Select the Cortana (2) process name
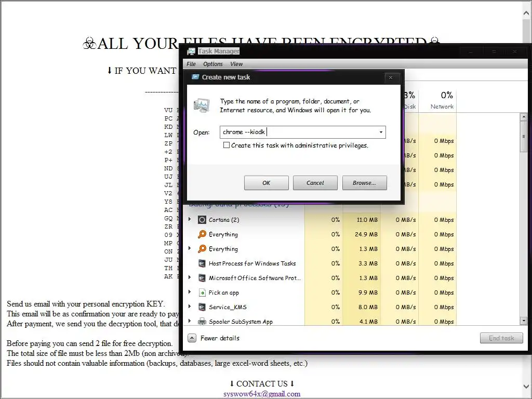This screenshot has width=532, height=399. 224,220
